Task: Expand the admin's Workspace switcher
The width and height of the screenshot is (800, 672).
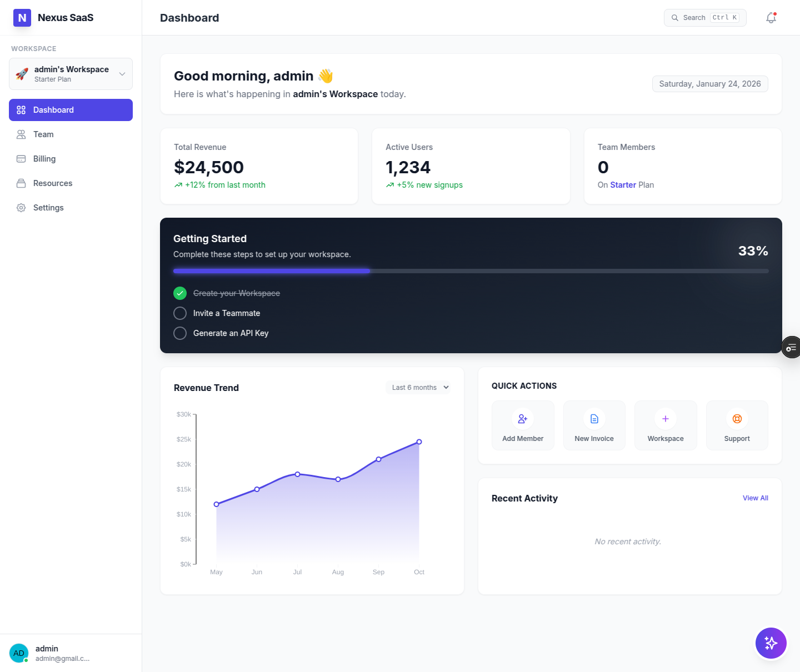Action: pos(71,74)
